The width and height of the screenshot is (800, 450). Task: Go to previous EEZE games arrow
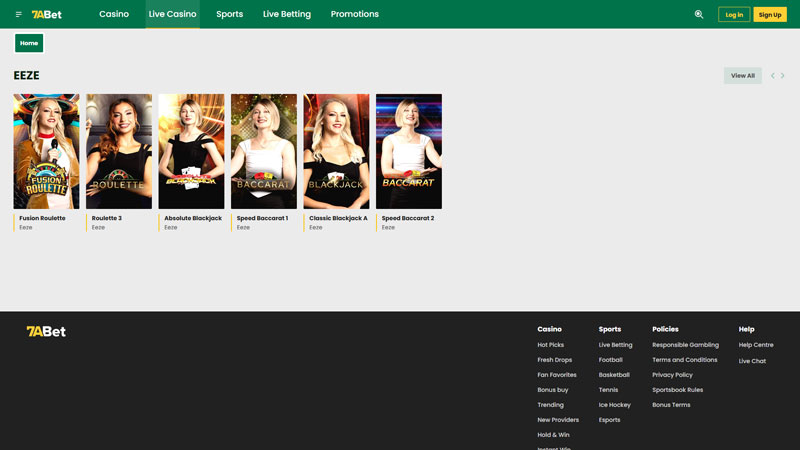772,76
